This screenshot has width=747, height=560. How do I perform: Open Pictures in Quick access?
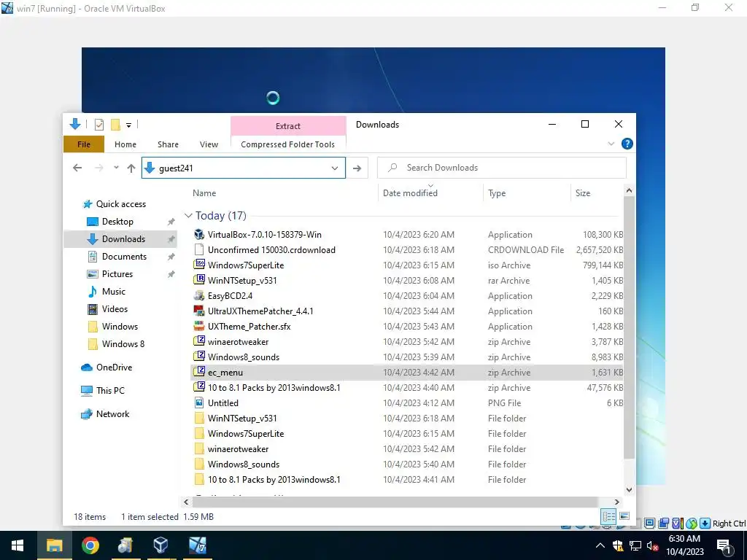coord(117,274)
